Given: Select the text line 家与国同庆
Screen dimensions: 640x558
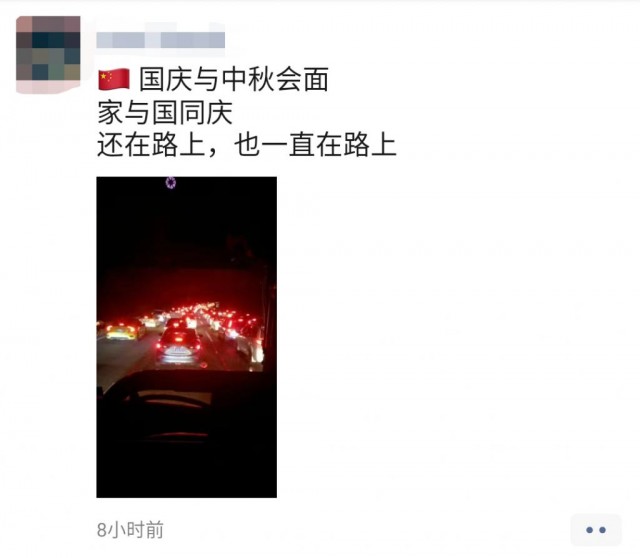Looking at the screenshot, I should pyautogui.click(x=165, y=113).
